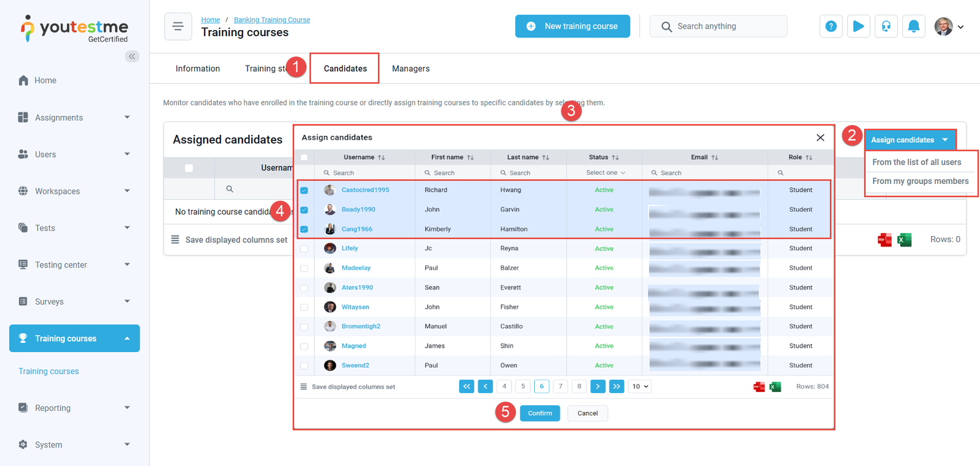Image resolution: width=980 pixels, height=466 pixels.
Task: Export dialog table to Excel icon
Action: [x=775, y=387]
